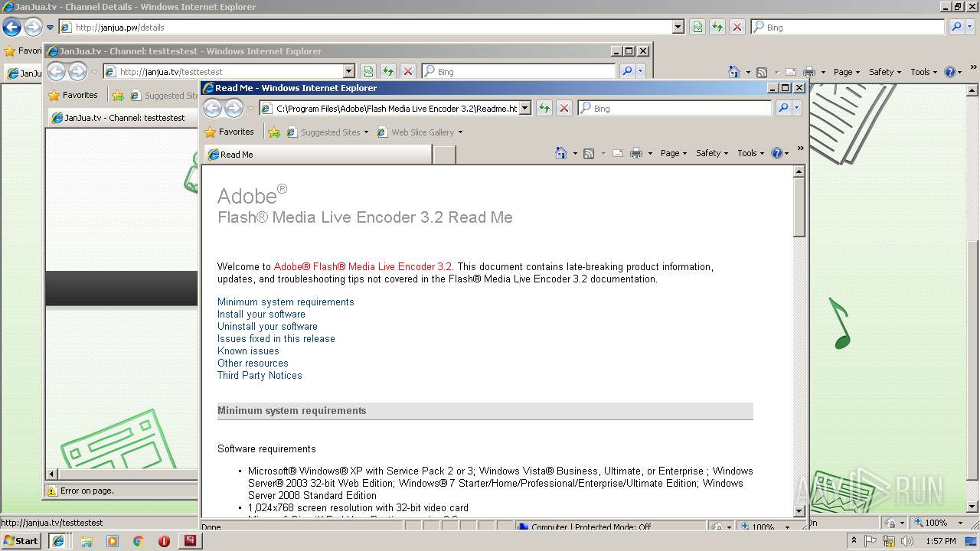Click Compatibility View icon in testtestest window
This screenshot has height=551, width=980.
pyautogui.click(x=368, y=71)
